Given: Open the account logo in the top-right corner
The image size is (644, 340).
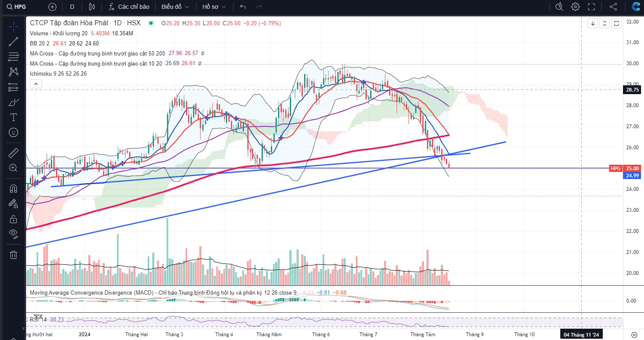Looking at the screenshot, I should coord(636,7).
